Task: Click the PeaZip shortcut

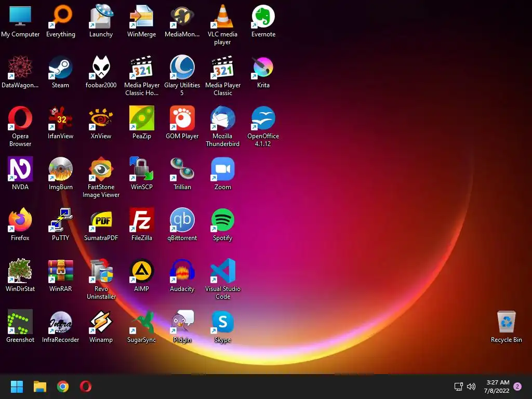Action: point(141,118)
